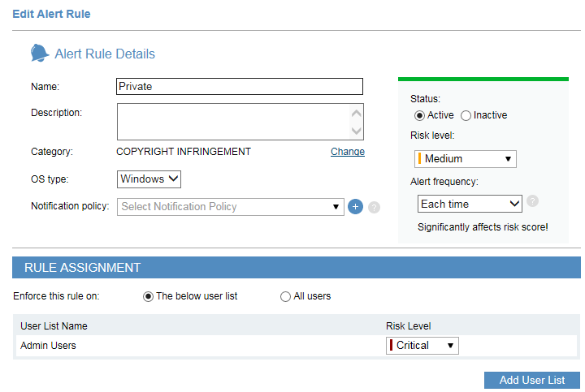Select the Admin Users list row
Screen dimensions: 585x392
click(195, 346)
